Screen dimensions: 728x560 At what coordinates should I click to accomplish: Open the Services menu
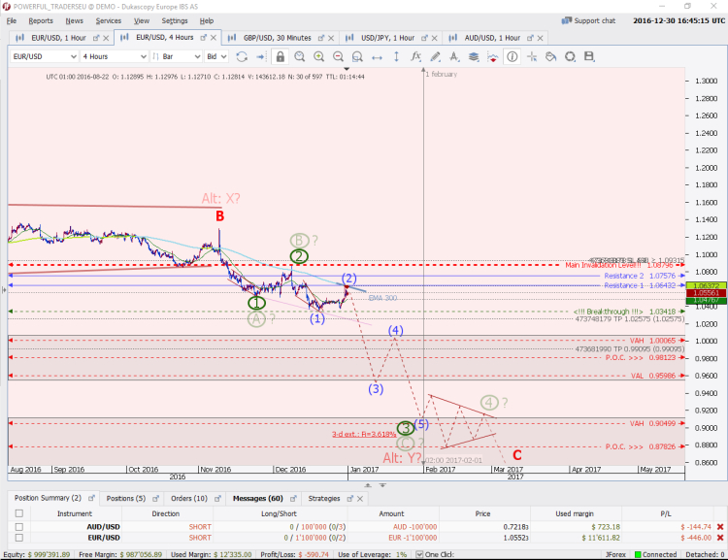(108, 20)
